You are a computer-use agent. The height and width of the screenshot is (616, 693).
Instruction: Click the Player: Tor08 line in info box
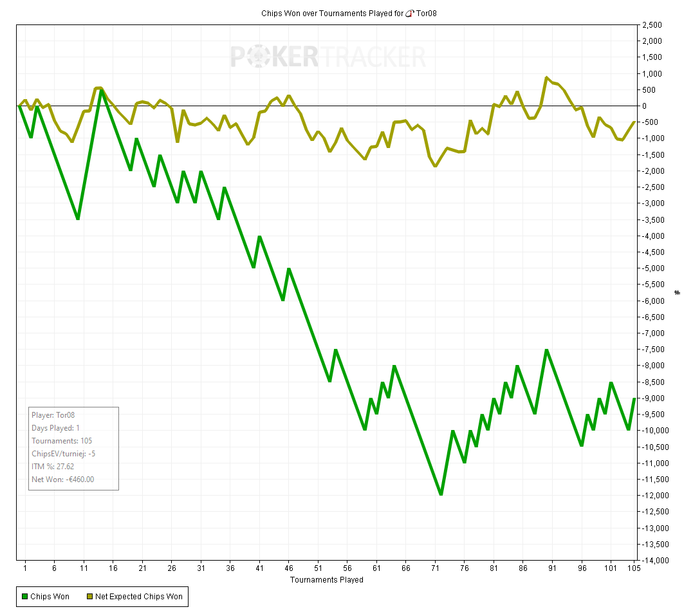click(x=53, y=415)
